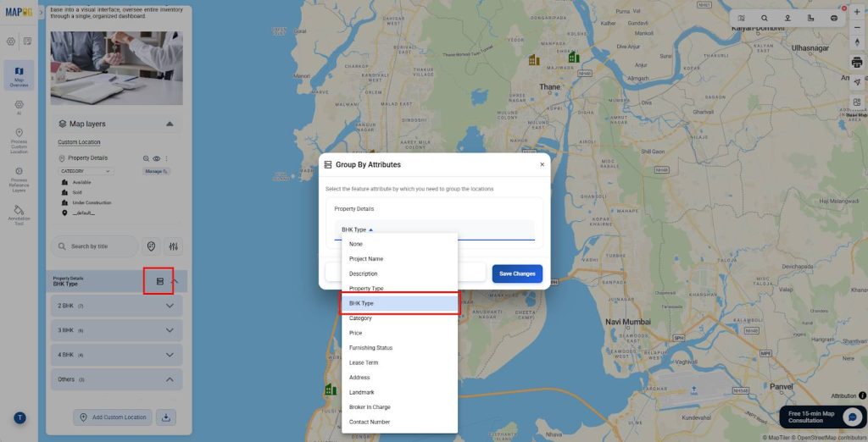Zoom to Property Details layer magnifier icon

[x=146, y=159]
